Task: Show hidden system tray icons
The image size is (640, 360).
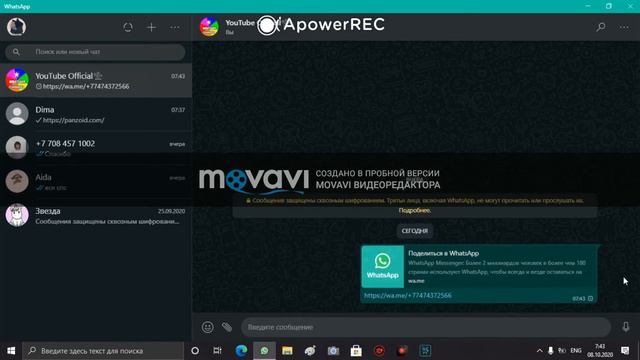Action: coord(539,351)
